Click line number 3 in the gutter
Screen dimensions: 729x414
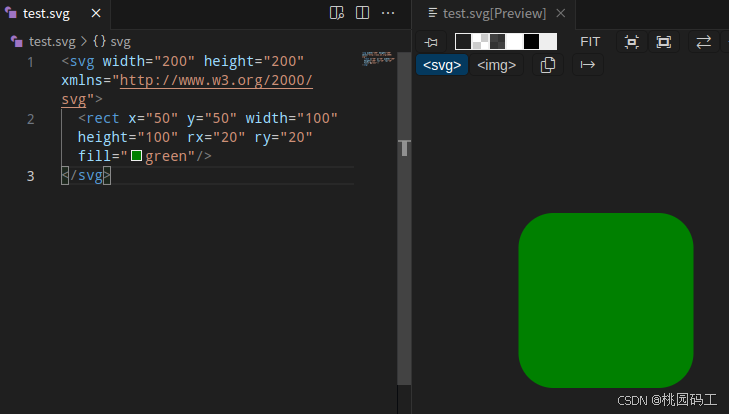pos(30,176)
